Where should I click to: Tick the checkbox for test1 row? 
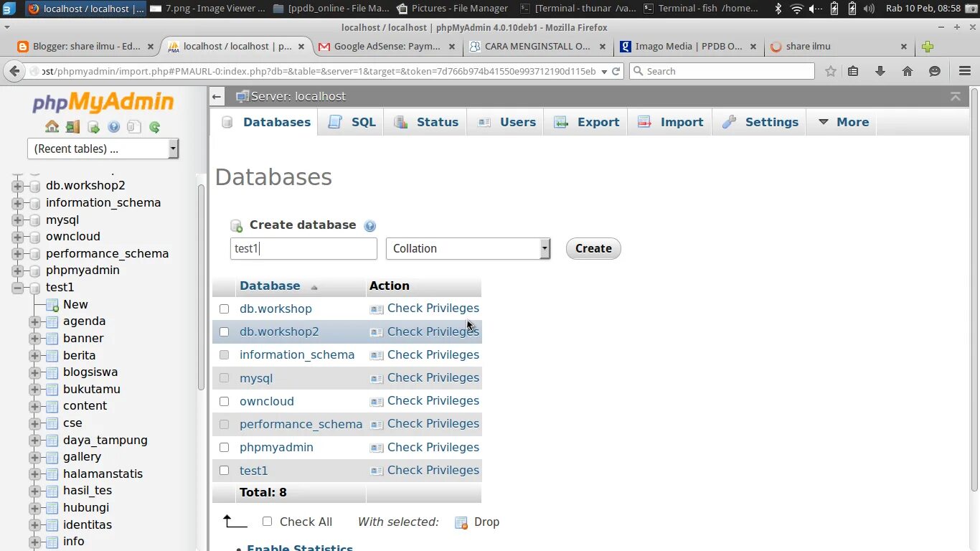pos(224,471)
